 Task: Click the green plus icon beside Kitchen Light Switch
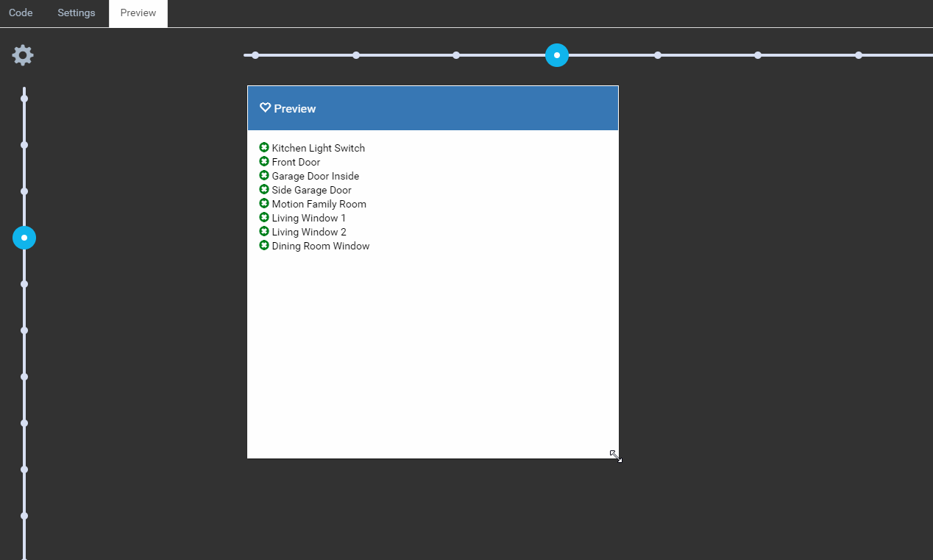264,147
